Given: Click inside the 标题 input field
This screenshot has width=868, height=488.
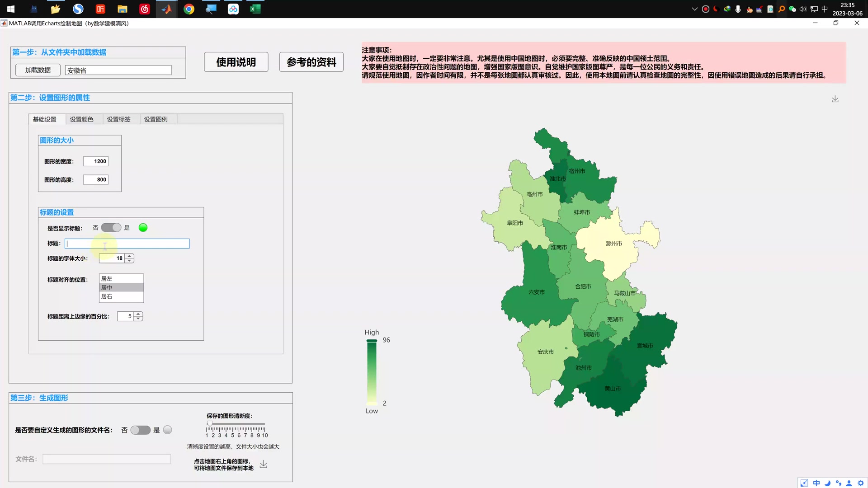Looking at the screenshot, I should [x=127, y=244].
